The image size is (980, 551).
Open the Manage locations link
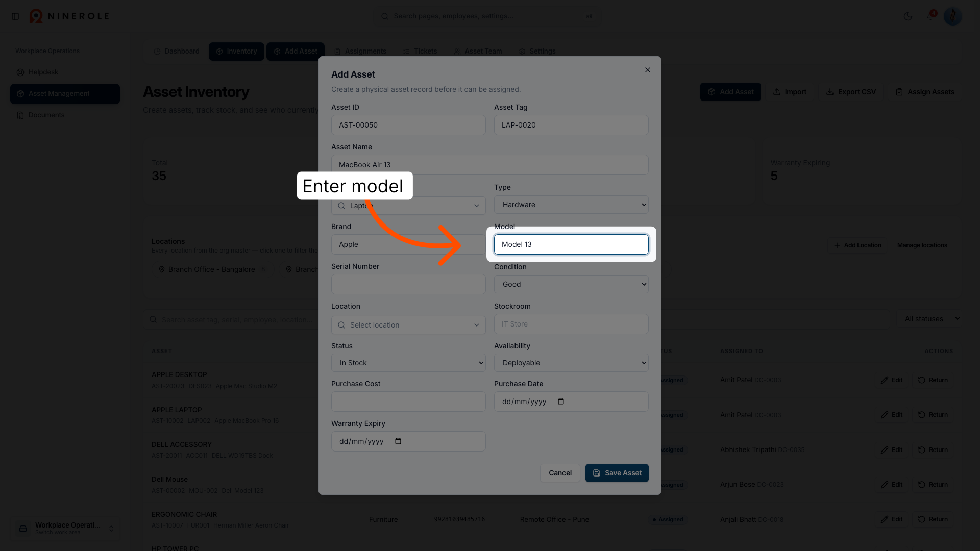922,245
